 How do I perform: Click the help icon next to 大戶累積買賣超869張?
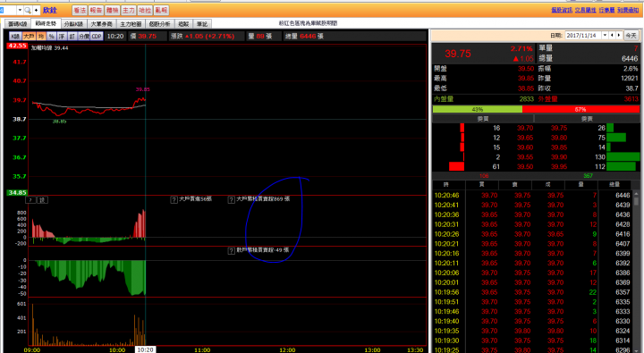point(232,199)
